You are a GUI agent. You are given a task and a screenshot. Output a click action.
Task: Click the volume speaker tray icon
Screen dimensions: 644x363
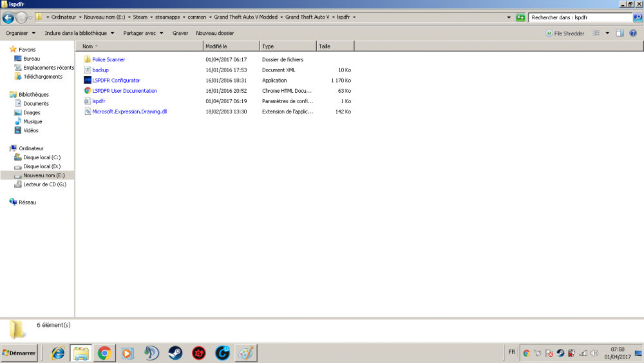click(594, 353)
